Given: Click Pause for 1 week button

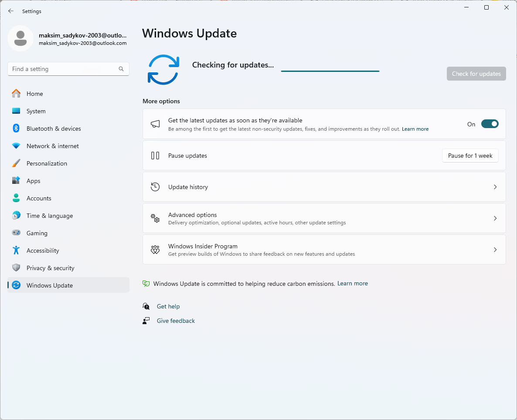Looking at the screenshot, I should click(470, 156).
